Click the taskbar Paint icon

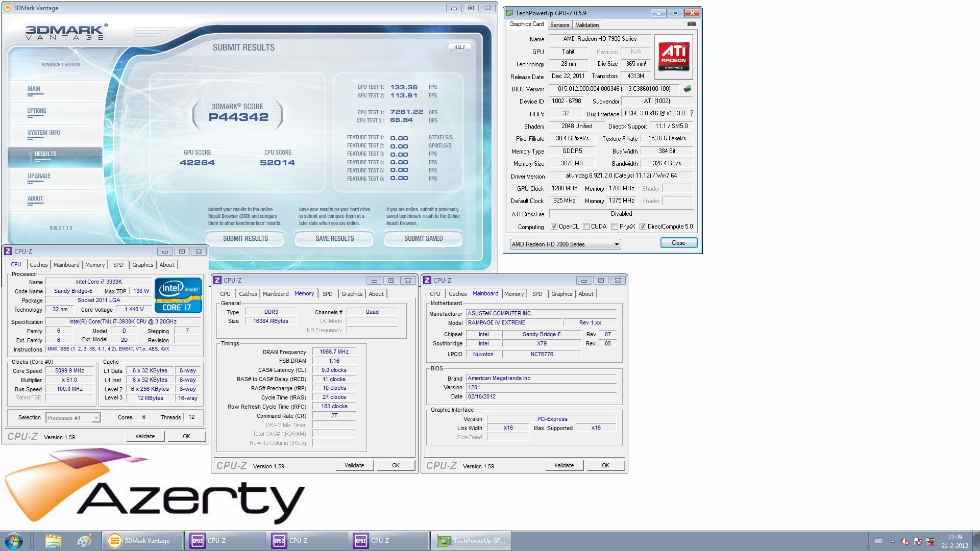(x=84, y=540)
